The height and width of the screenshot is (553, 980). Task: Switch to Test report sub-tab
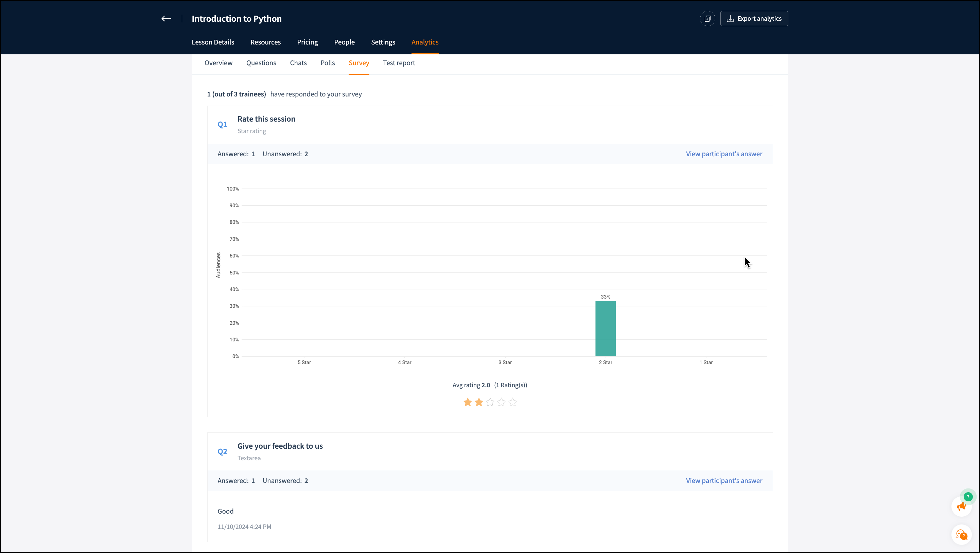[x=399, y=63]
